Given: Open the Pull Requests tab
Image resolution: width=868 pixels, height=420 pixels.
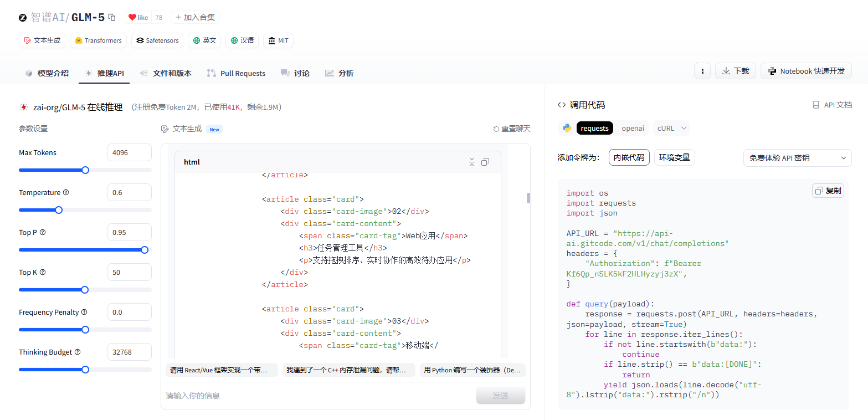Looking at the screenshot, I should [x=236, y=73].
